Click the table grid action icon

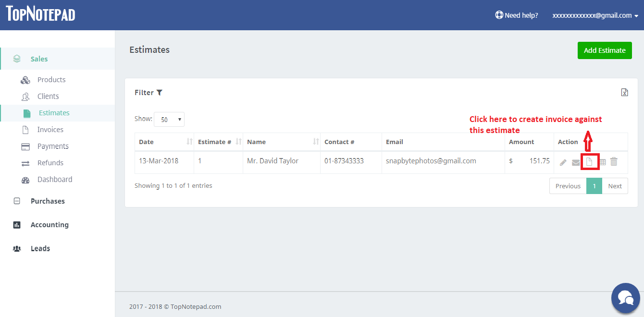(x=602, y=162)
